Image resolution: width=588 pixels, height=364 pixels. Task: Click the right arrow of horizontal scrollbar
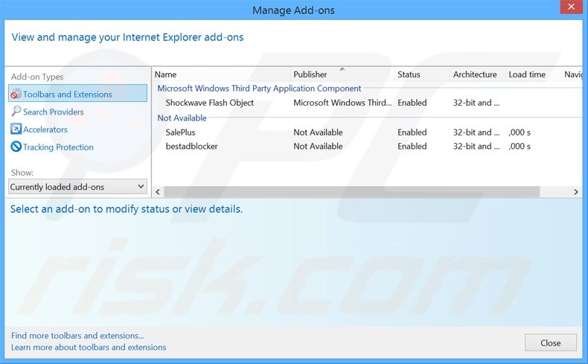pos(576,192)
